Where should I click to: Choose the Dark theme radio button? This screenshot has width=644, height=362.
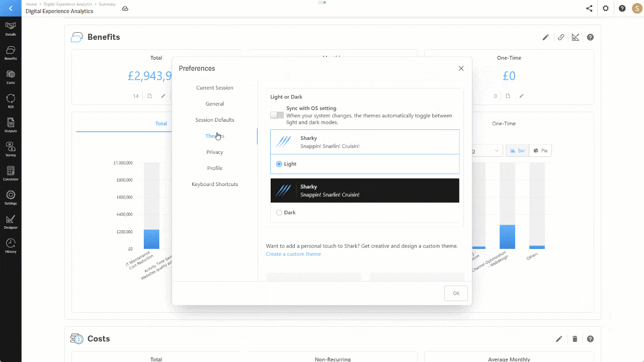point(279,212)
